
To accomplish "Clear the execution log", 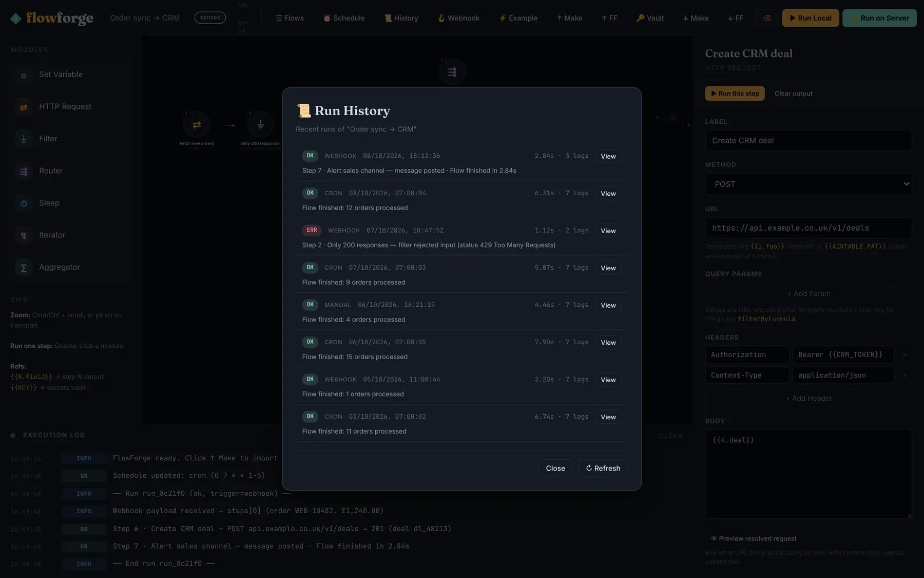I will tap(670, 436).
